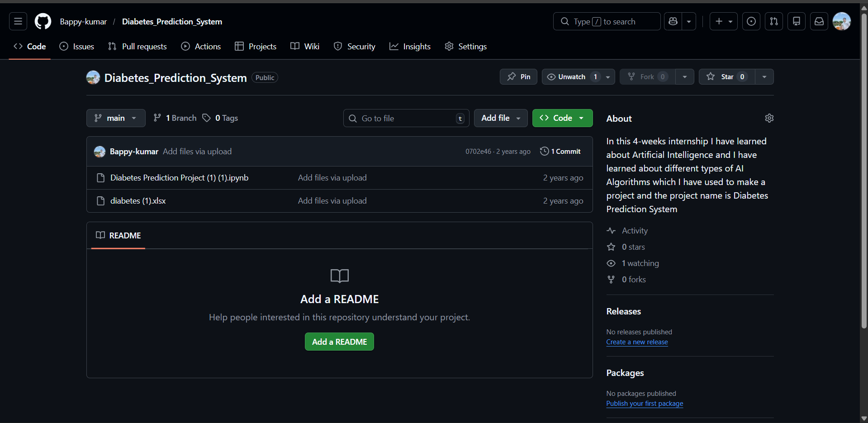Go to the Insights tab

tap(410, 47)
